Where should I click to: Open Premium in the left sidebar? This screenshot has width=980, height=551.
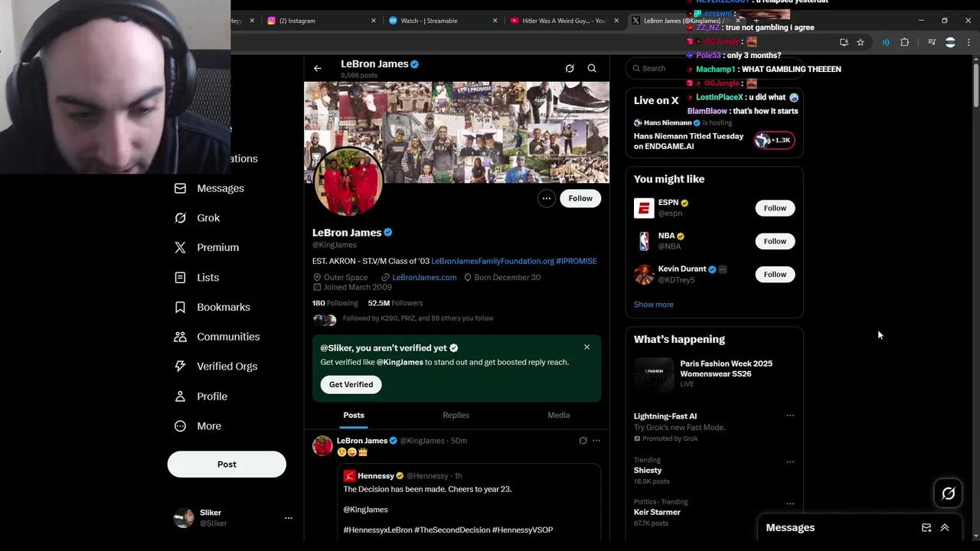coord(207,248)
